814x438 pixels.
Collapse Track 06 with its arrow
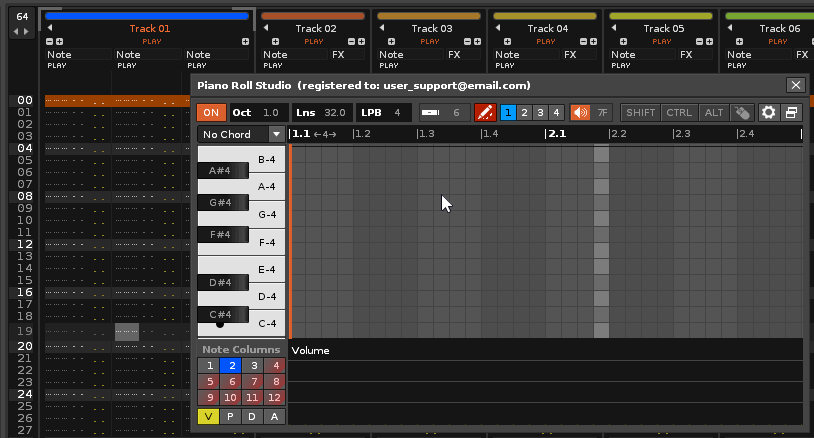click(730, 28)
